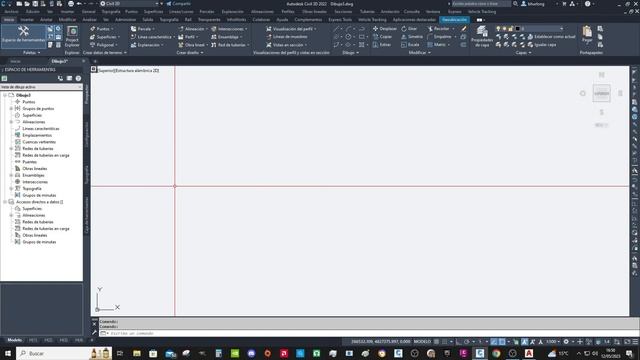The height and width of the screenshot is (360, 640).
Task: Toggle clean screen icon in status bar
Action: click(628, 342)
